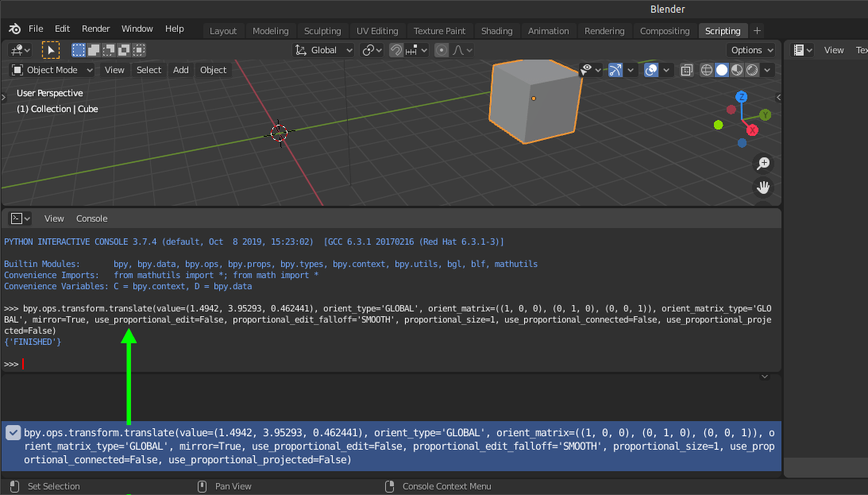The height and width of the screenshot is (495, 868).
Task: Click the pan hand icon in the viewport gizmo
Action: 763,188
